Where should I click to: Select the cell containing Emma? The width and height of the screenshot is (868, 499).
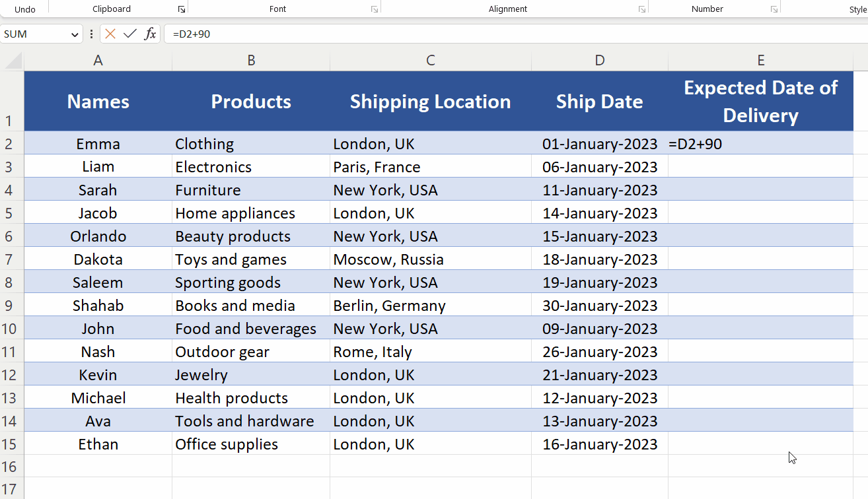[98, 144]
